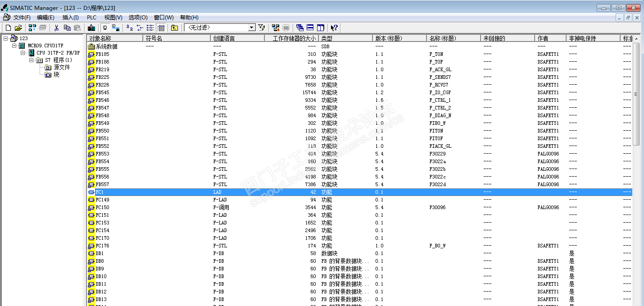Open the 选项(O) menu
The image size is (644, 306).
click(138, 17)
